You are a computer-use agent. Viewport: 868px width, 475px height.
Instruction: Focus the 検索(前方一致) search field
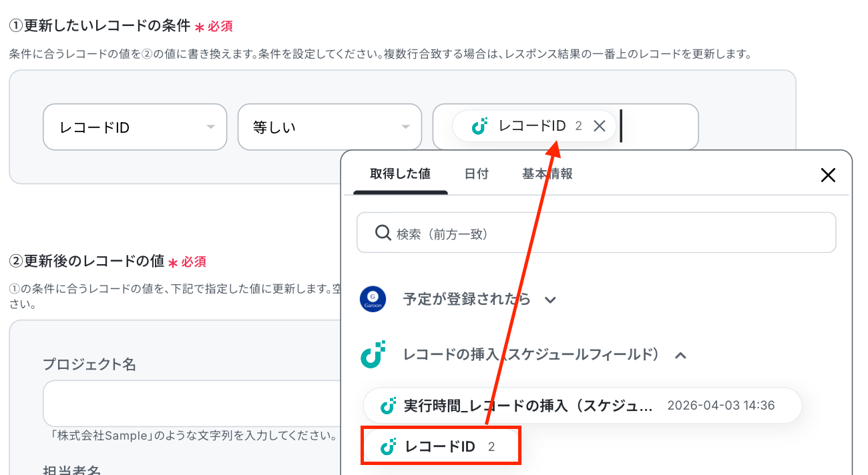[601, 233]
